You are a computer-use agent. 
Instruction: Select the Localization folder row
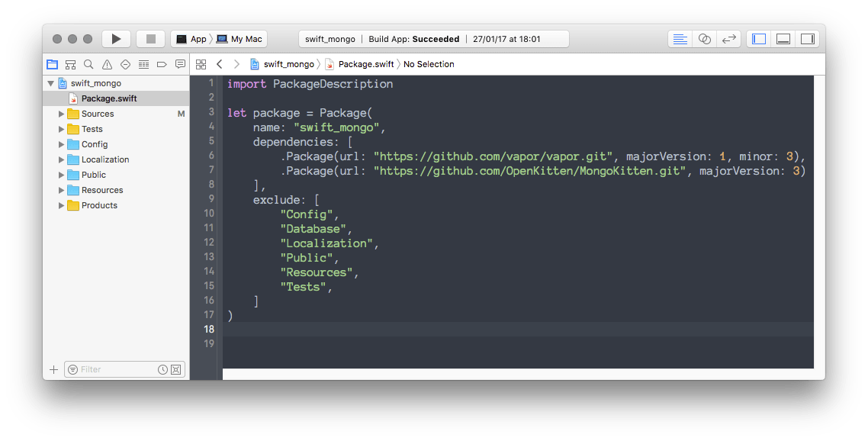116,159
